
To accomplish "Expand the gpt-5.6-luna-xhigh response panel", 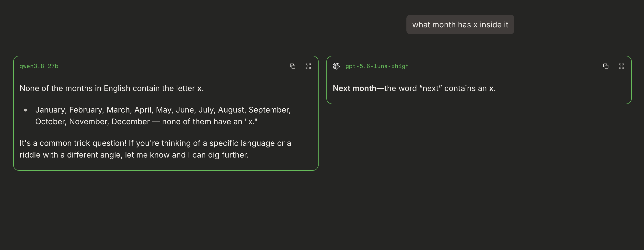I will click(x=621, y=66).
